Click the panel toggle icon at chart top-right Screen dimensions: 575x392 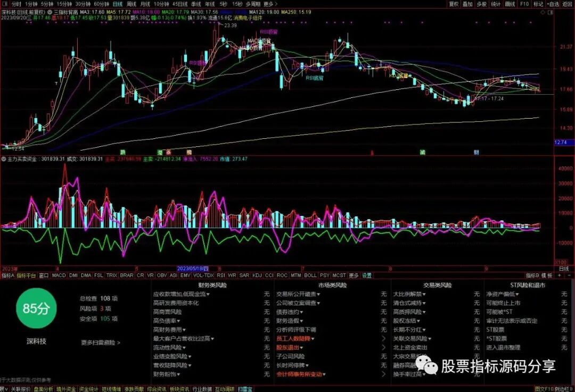[550, 12]
